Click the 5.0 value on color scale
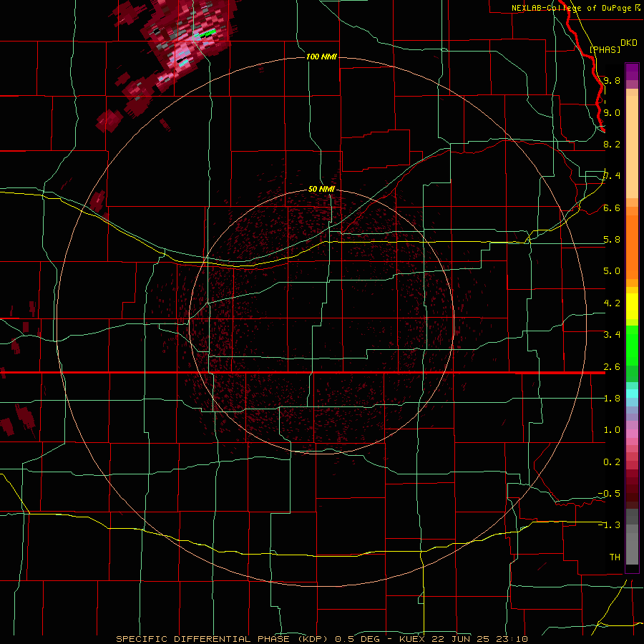The width and height of the screenshot is (644, 644). (x=612, y=271)
